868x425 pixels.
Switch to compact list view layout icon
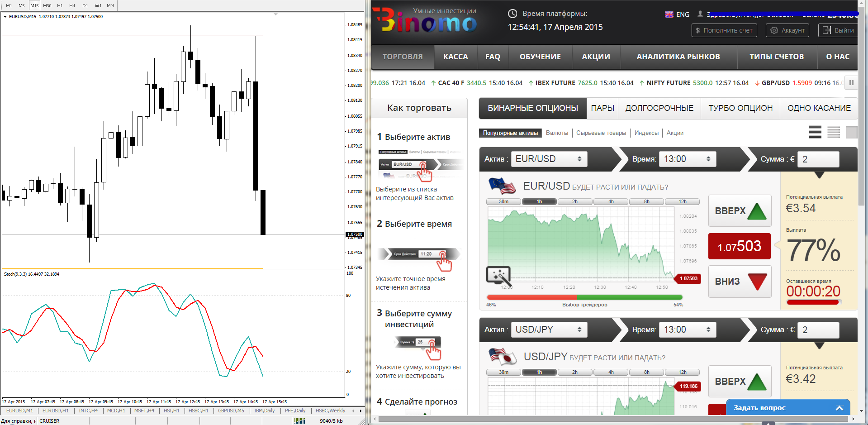pos(834,132)
